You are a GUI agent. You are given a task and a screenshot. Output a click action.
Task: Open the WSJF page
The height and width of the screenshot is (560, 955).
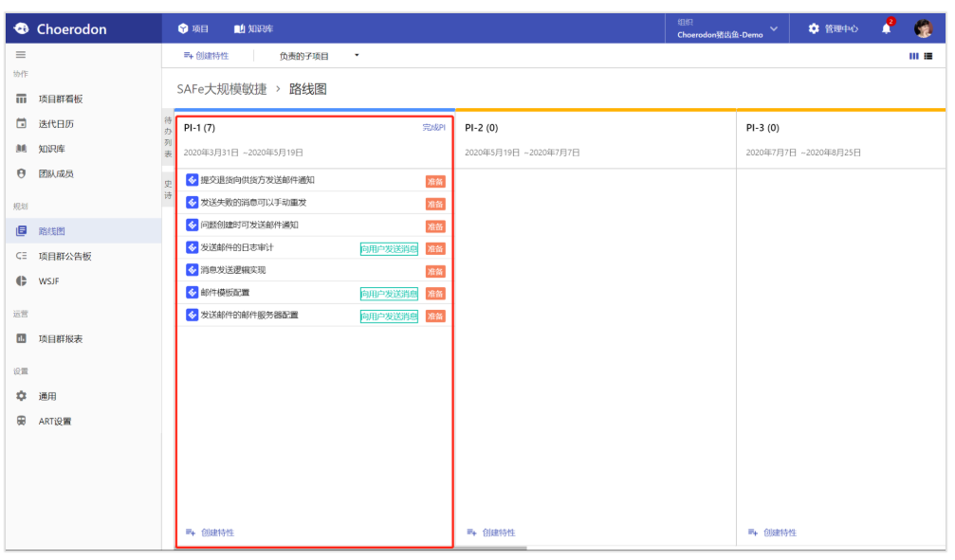point(49,281)
